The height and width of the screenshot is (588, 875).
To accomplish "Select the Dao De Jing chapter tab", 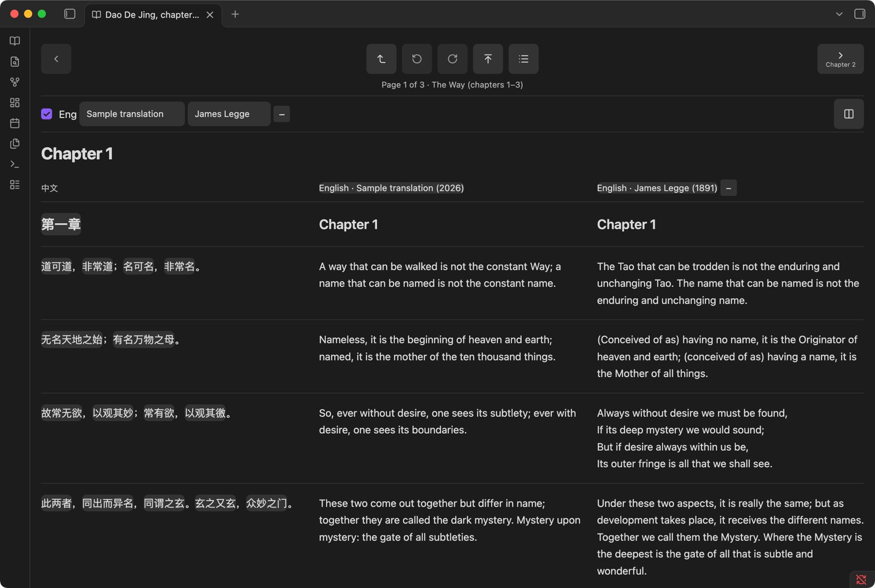I will click(x=153, y=15).
